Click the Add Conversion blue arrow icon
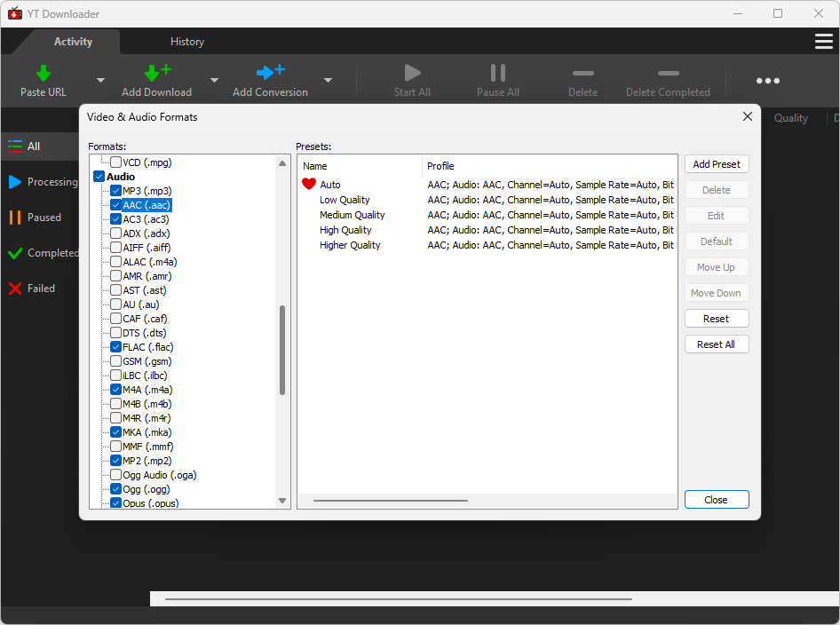The image size is (840, 625). [271, 71]
